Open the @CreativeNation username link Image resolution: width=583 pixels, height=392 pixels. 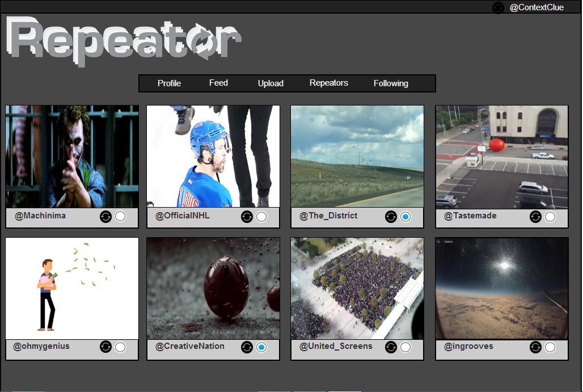click(189, 346)
